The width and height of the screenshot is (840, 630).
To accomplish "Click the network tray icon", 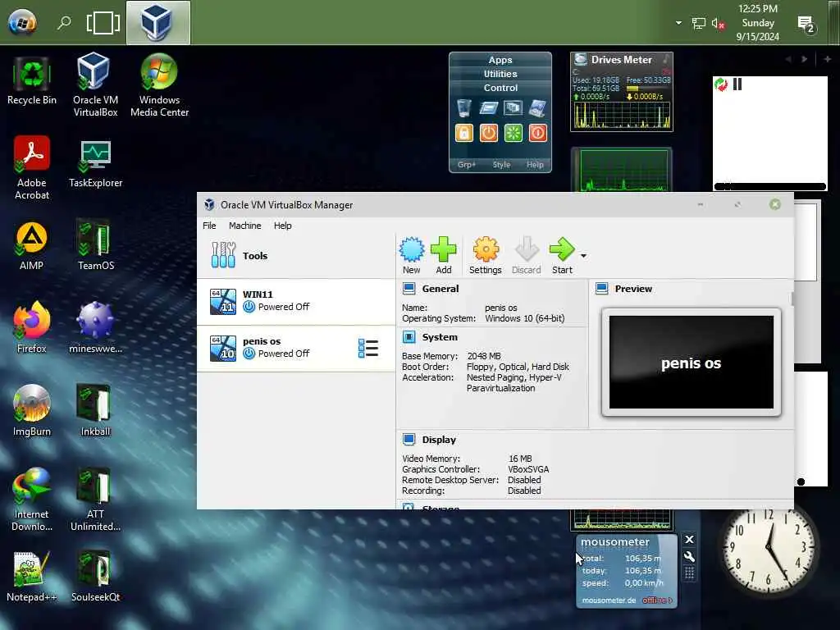I will click(699, 23).
